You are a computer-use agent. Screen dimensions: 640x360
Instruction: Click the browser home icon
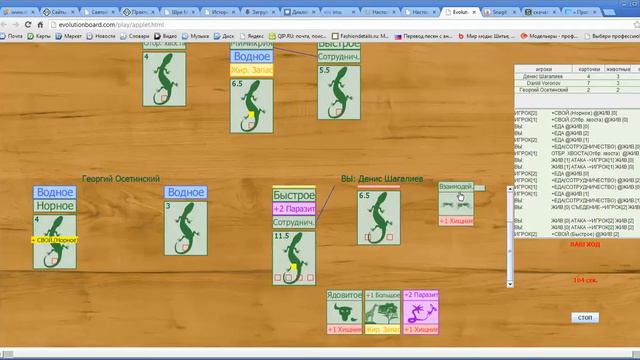click(40, 24)
